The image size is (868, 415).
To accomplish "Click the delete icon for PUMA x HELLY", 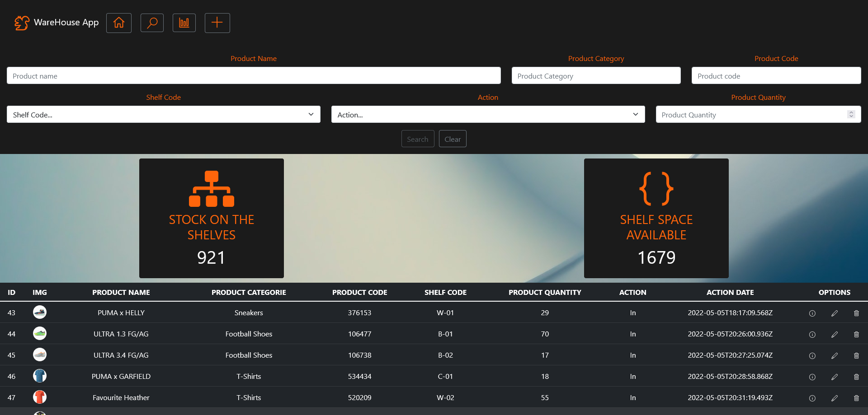I will pyautogui.click(x=857, y=313).
